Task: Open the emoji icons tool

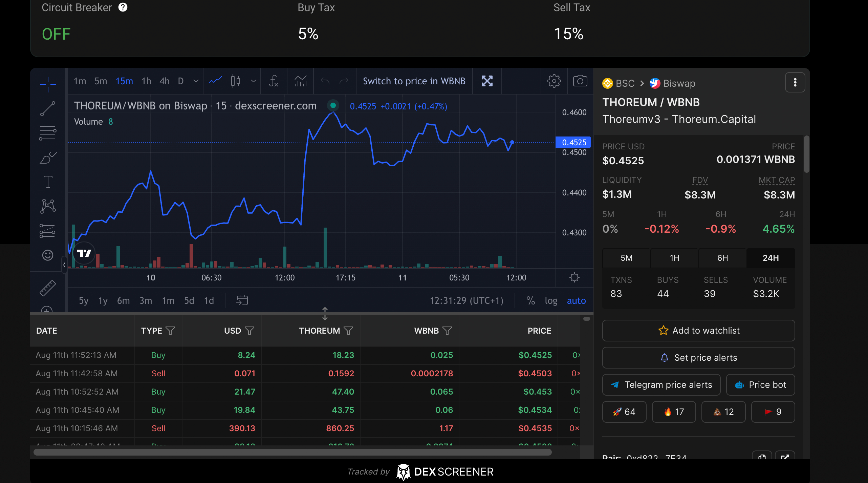Action: 48,255
